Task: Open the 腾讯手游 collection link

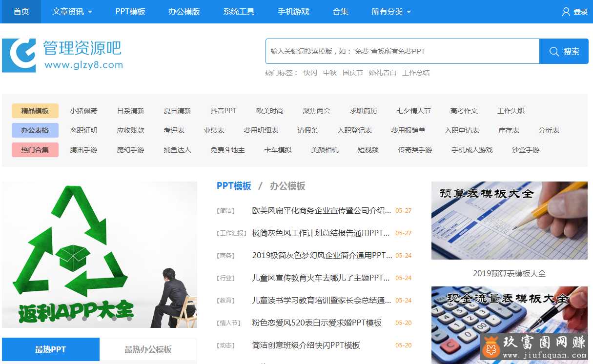Action: click(x=83, y=150)
